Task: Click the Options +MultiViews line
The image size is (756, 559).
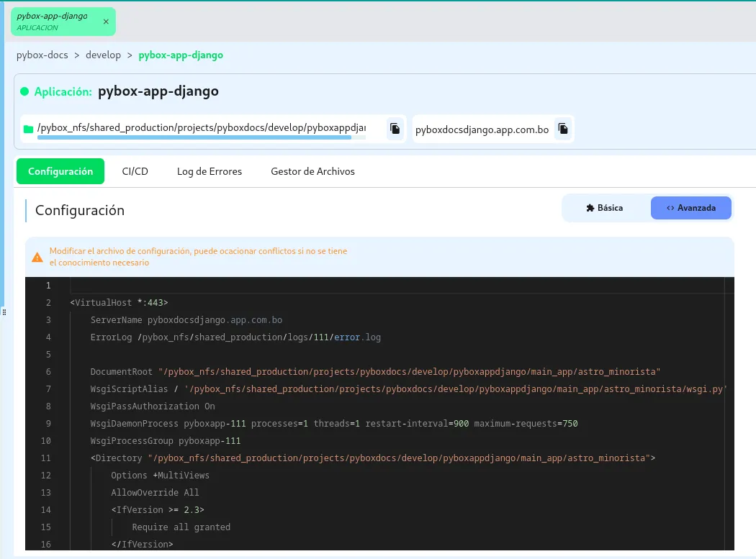Action: coord(160,475)
